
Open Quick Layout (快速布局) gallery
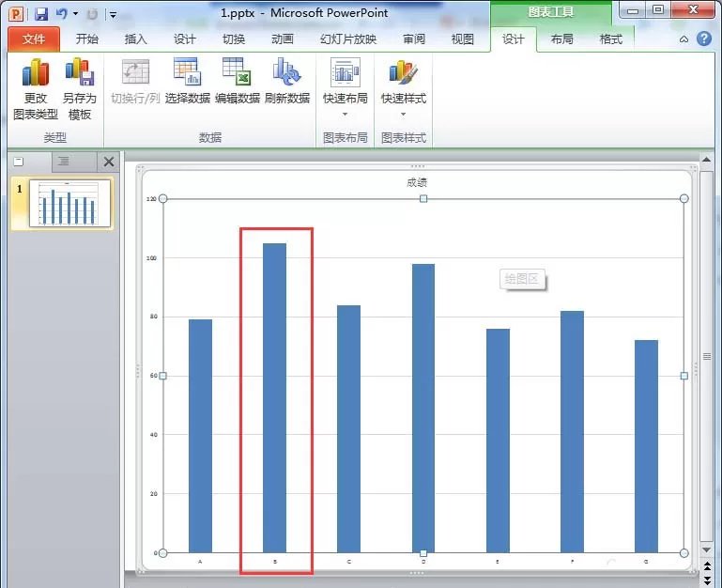[345, 87]
